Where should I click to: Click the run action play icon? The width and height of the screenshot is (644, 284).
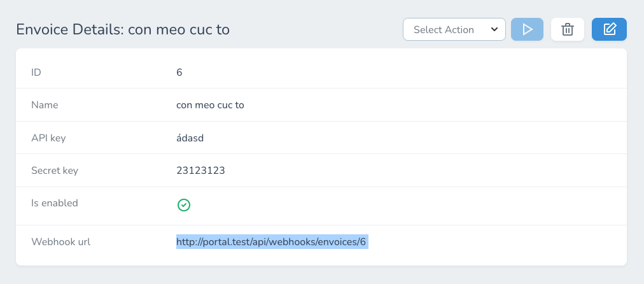pyautogui.click(x=527, y=29)
